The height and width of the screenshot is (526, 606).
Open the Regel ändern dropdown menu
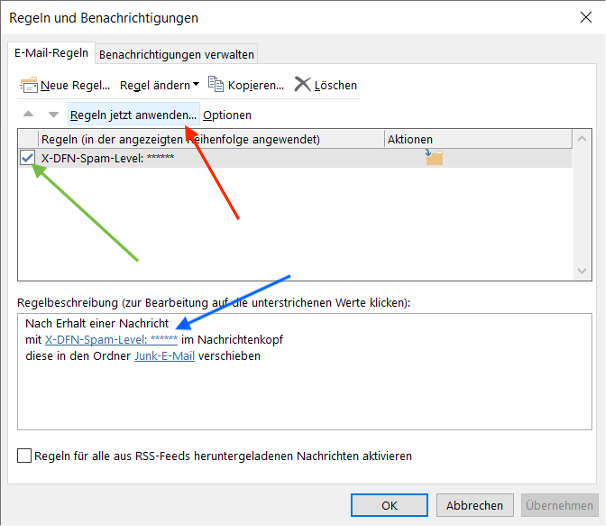[x=160, y=85]
